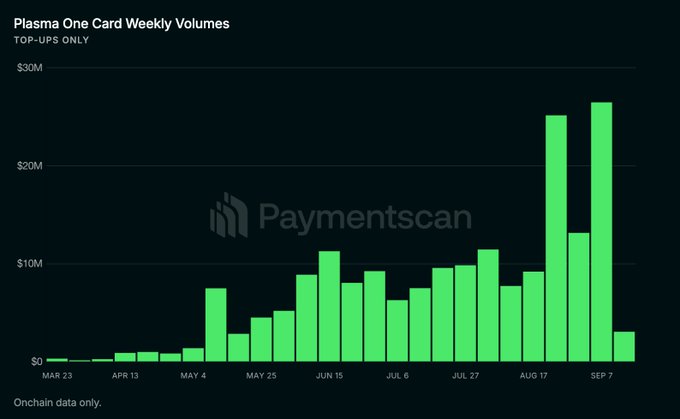Select the bar above the MAY 25 label
680x419 pixels.
(x=261, y=339)
